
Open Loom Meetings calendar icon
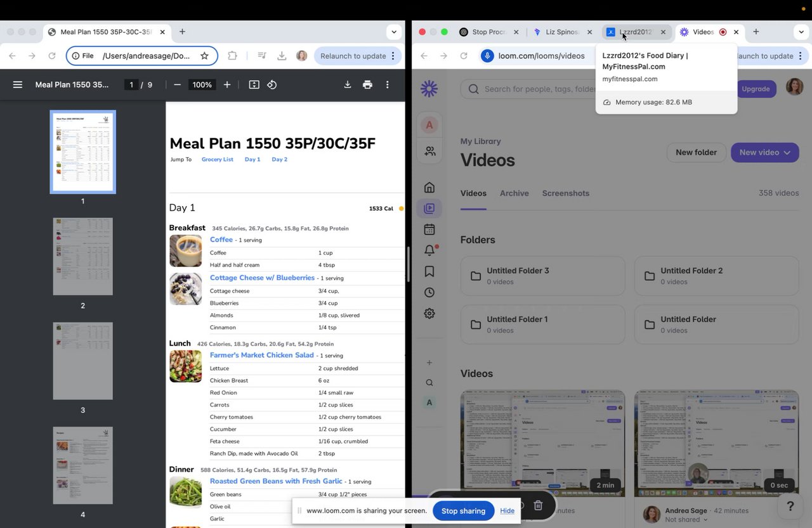(429, 229)
